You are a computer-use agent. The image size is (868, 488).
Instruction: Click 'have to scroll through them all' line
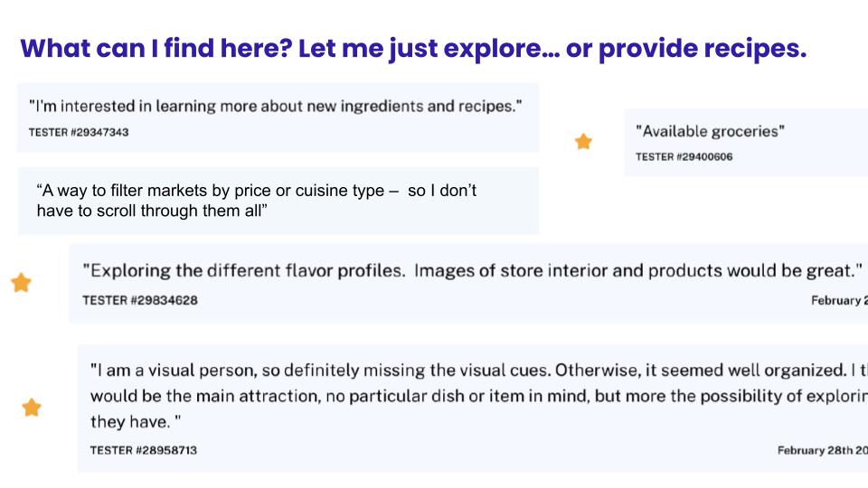point(152,211)
